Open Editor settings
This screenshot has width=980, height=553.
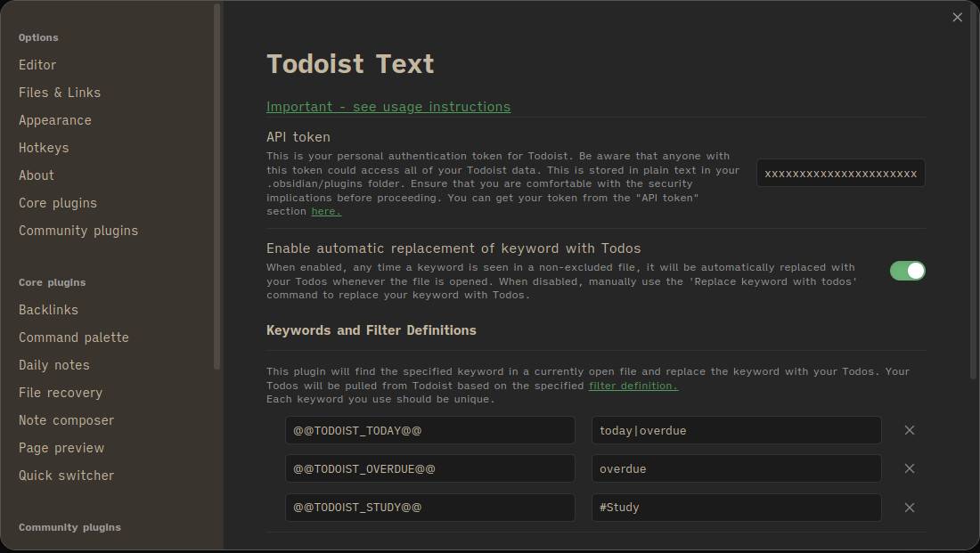(x=37, y=64)
